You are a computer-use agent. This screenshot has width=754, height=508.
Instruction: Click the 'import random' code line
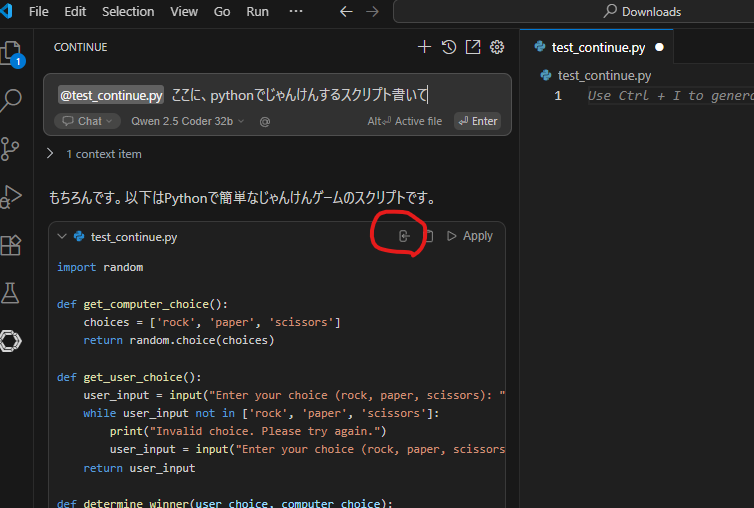coord(100,267)
